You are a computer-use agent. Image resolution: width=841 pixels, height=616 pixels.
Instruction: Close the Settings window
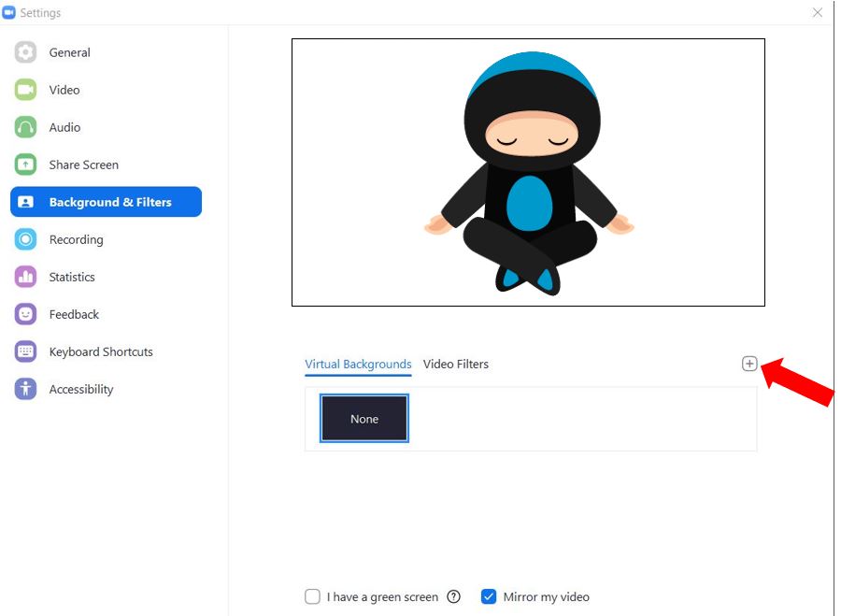pyautogui.click(x=818, y=12)
